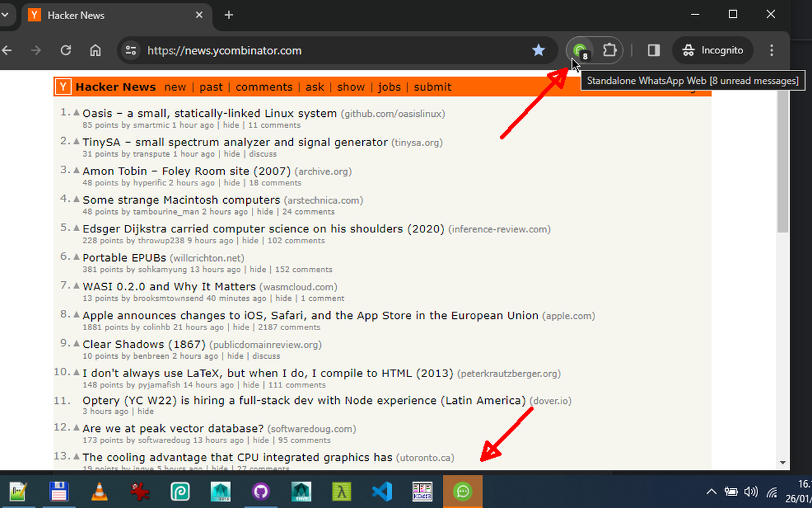Click '40 minutes ago' timestamp on WASI story
Image resolution: width=812 pixels, height=508 pixels.
pyautogui.click(x=237, y=298)
